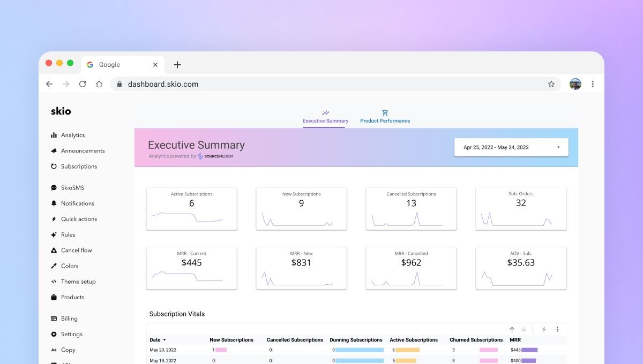Viewport: 643px width, 364px height.
Task: Click the Announcements megaphone icon
Action: point(54,151)
